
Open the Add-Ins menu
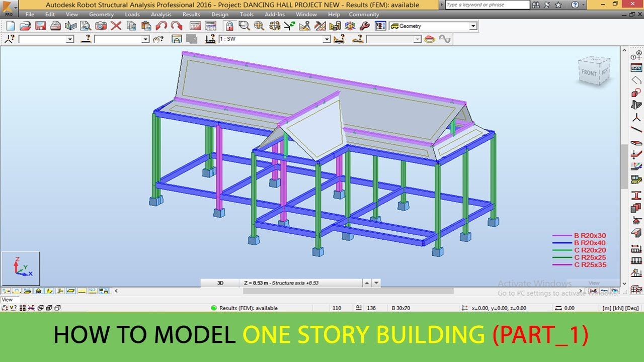pos(275,15)
